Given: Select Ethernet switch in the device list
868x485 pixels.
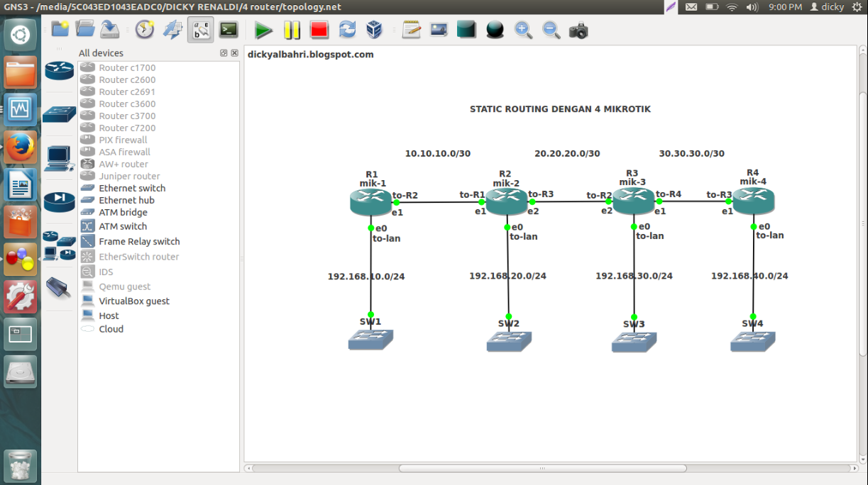Looking at the screenshot, I should tap(131, 188).
